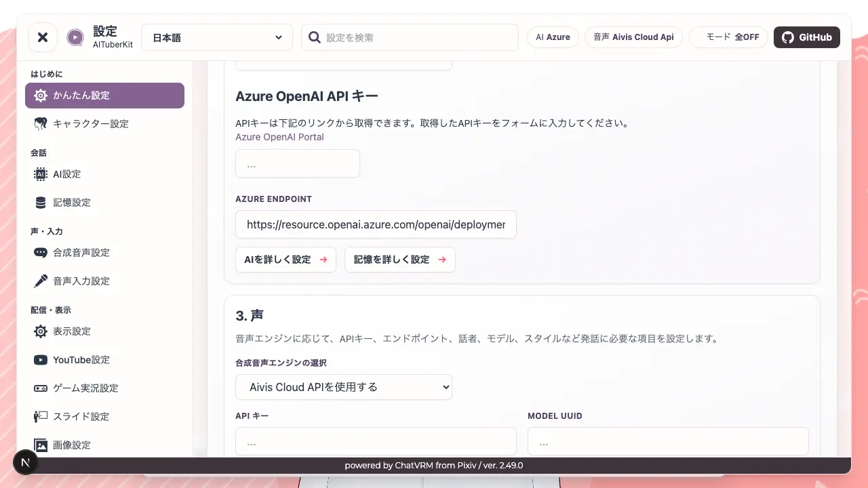Open 記憶設定 in the sidebar
The width and height of the screenshot is (868, 488).
[104, 203]
